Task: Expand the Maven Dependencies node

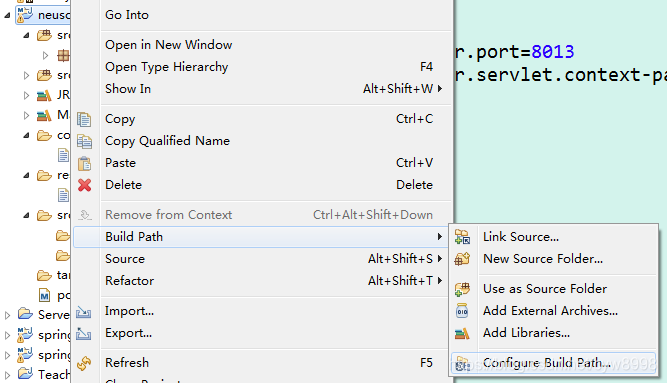Action: coord(26,115)
